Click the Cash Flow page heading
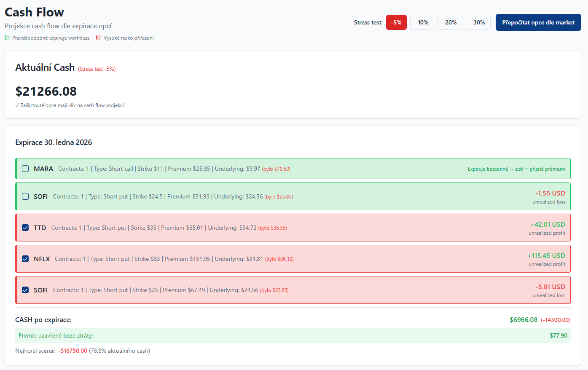This screenshot has width=588, height=370. tap(34, 12)
